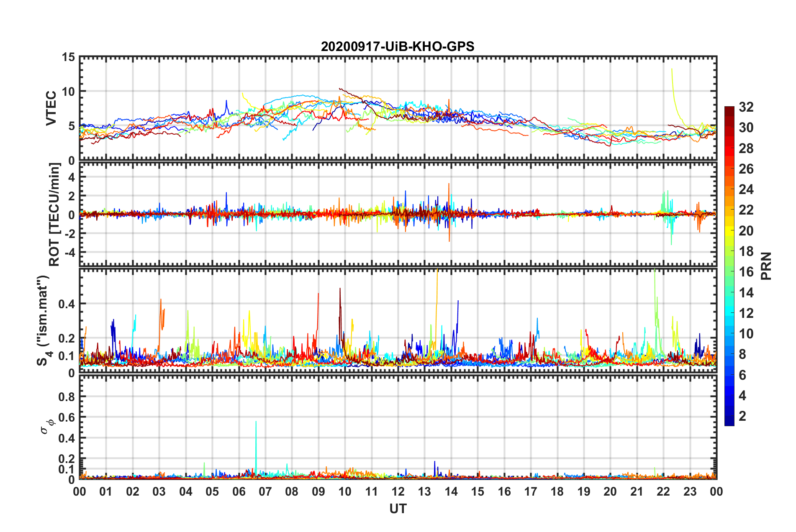The image size is (796, 532).
Task: Click the ROT axis tick label -4
Action: [70, 253]
